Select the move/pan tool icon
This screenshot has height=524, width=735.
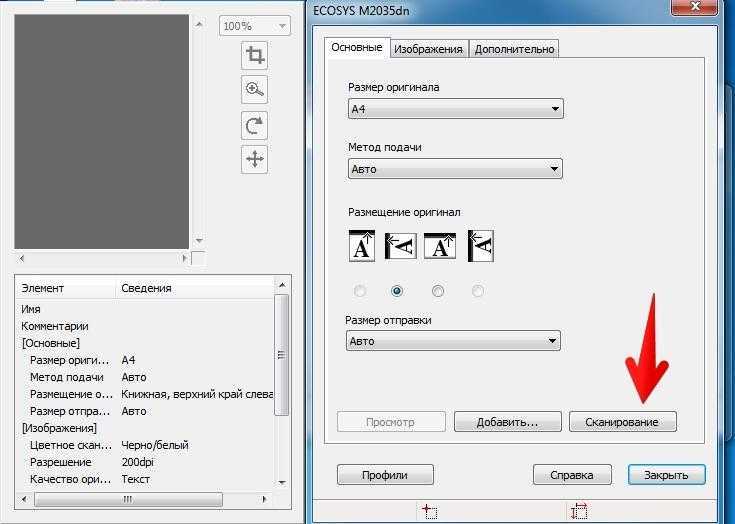[x=255, y=159]
